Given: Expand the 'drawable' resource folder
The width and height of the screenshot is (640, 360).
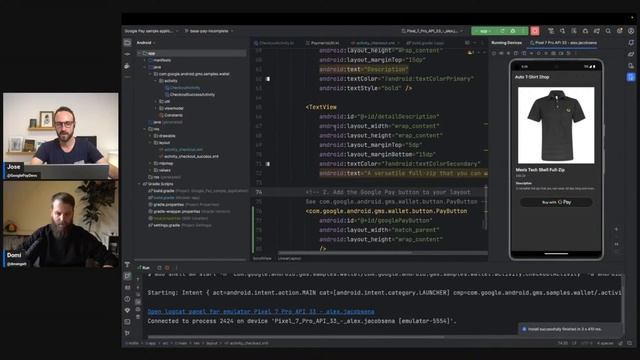Looking at the screenshot, I should [x=150, y=136].
